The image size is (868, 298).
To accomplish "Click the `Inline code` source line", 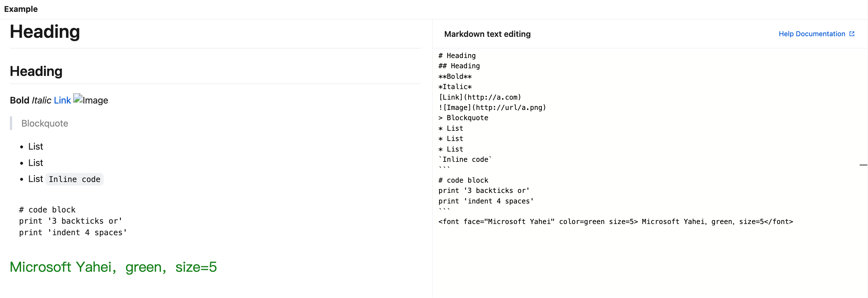I will coord(465,160).
